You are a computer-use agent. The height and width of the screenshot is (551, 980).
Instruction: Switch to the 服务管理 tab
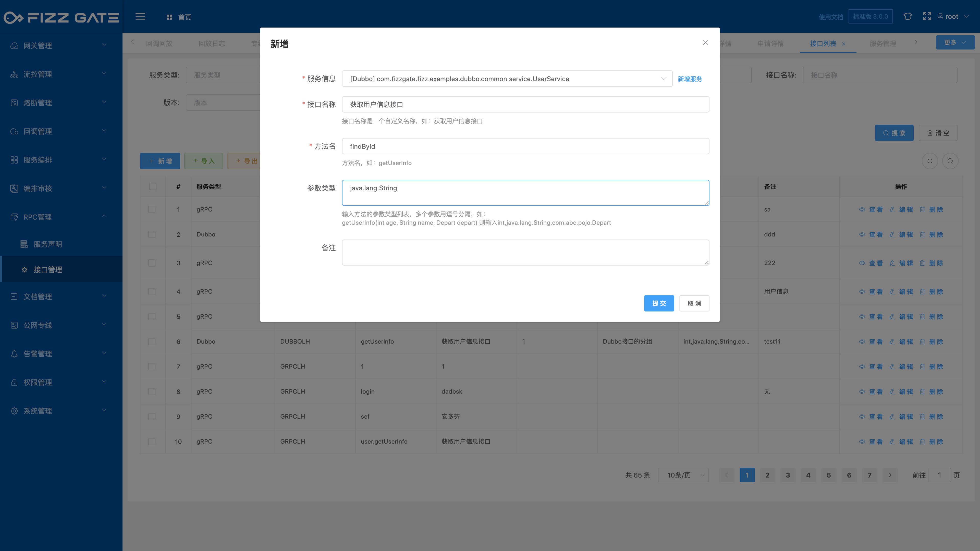[x=883, y=43]
